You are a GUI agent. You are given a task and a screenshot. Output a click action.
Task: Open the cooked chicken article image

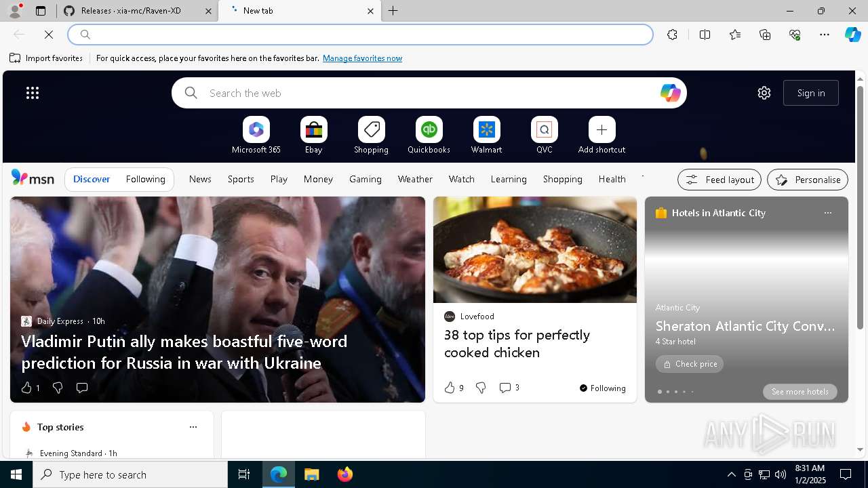(535, 250)
